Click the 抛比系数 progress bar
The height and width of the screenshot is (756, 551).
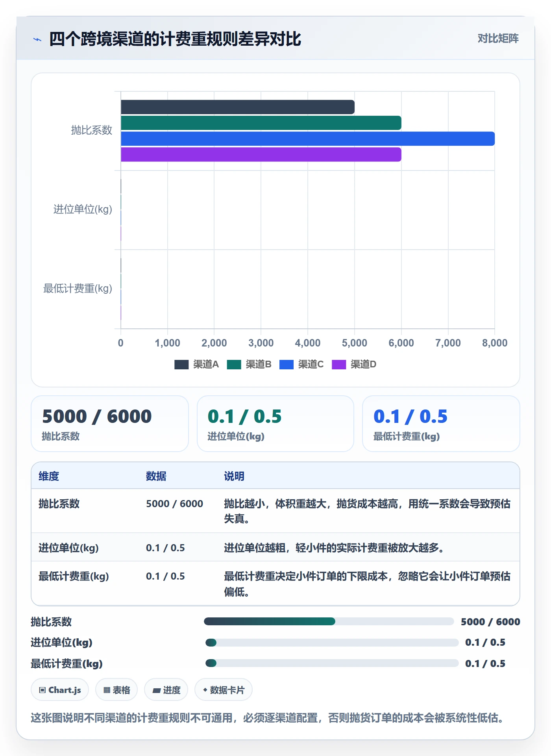(329, 621)
